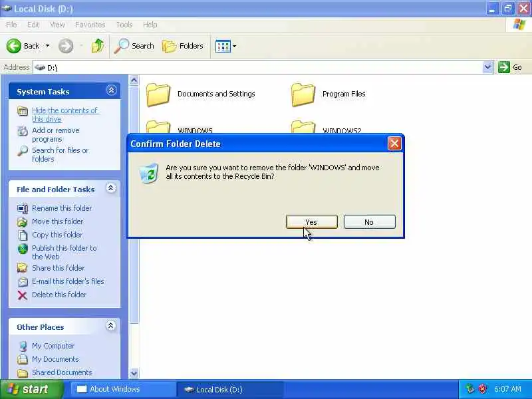Click the My Documents icon in Other Places
This screenshot has height=399, width=532.
tap(23, 359)
